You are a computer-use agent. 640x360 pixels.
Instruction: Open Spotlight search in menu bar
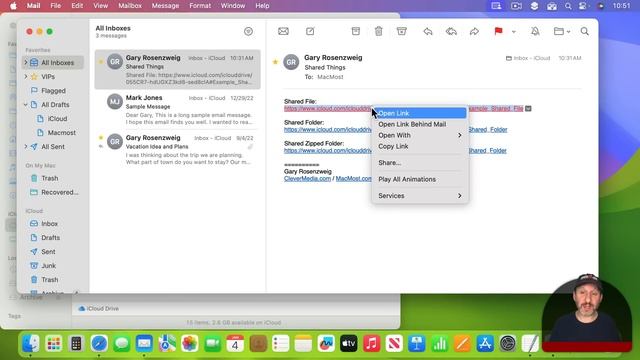click(568, 6)
